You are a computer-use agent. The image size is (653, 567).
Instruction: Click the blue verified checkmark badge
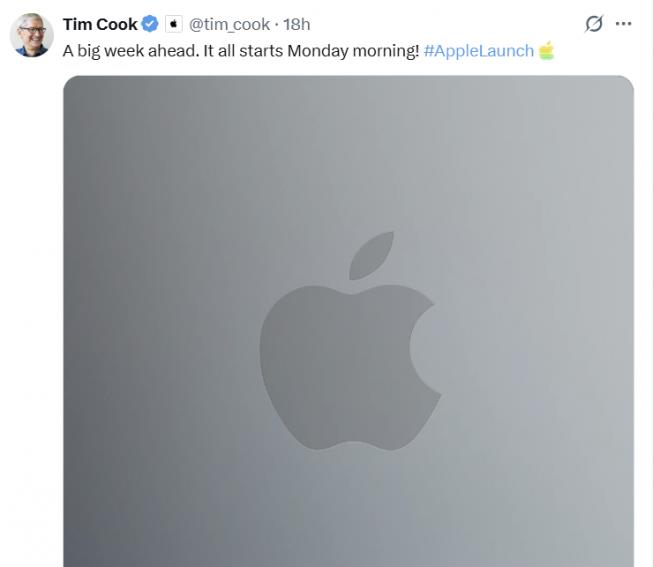point(150,24)
